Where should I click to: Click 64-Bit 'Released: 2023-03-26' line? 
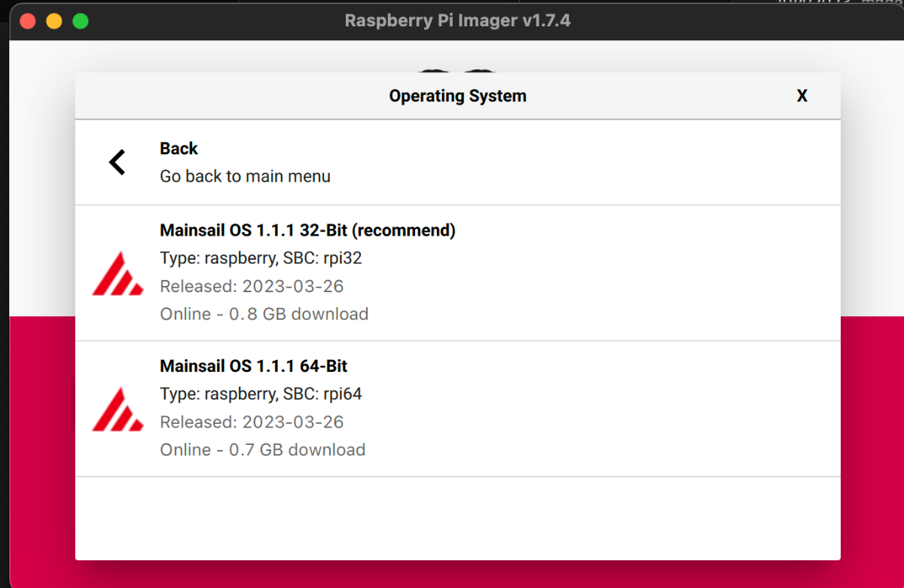click(252, 422)
